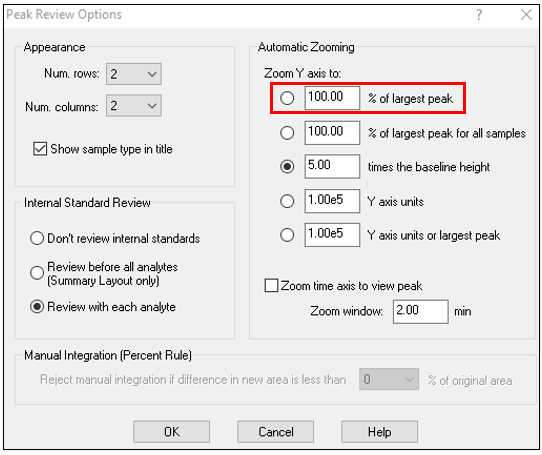Enable Zoom time axis to view peak
Image resolution: width=542 pixels, height=455 pixels.
[271, 286]
